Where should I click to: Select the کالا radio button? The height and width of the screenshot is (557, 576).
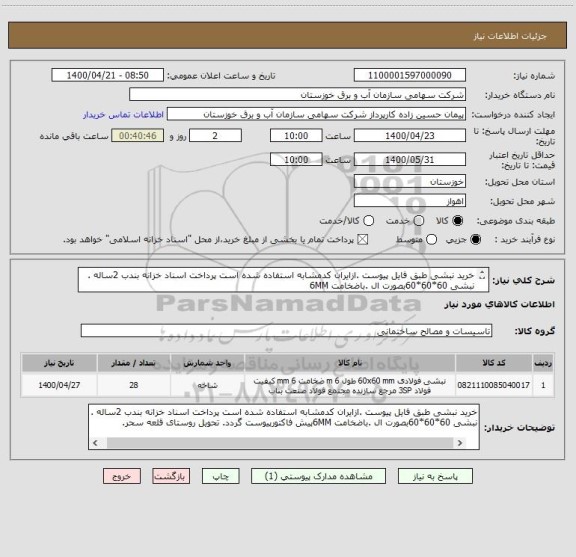pyautogui.click(x=457, y=221)
